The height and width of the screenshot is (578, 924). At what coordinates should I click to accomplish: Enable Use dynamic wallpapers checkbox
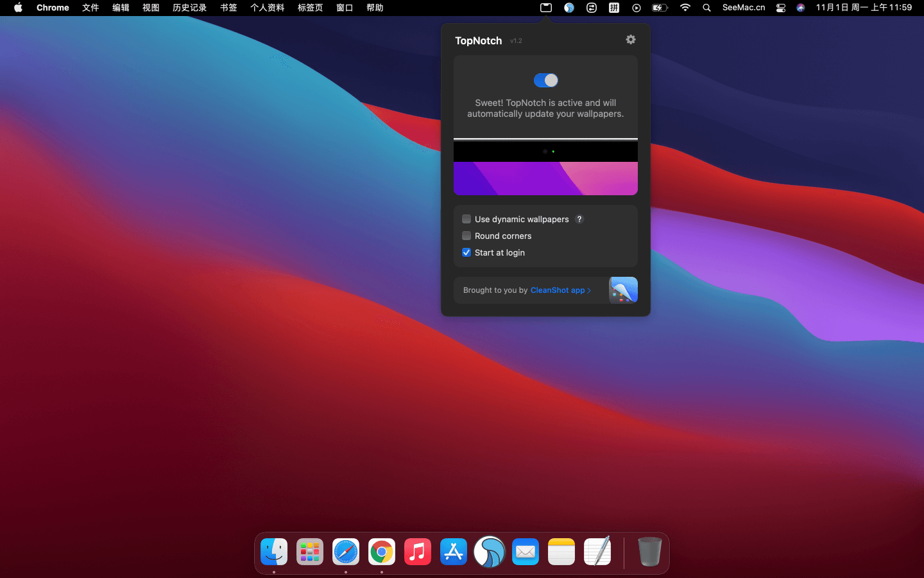click(466, 219)
